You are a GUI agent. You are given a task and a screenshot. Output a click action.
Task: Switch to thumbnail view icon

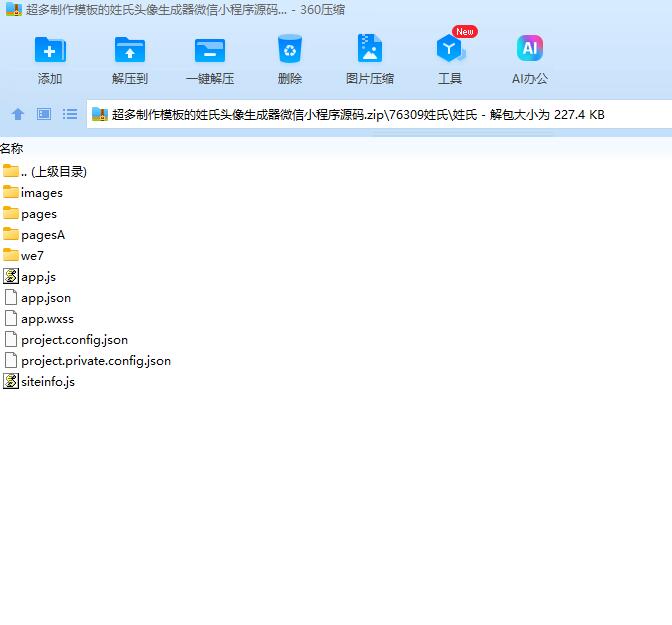click(x=44, y=114)
